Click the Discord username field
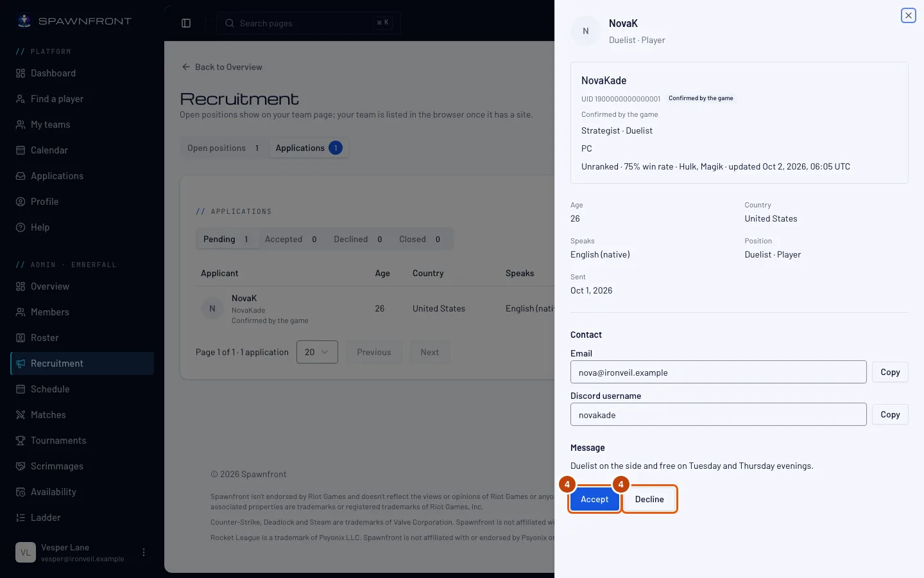This screenshot has width=924, height=578. click(x=718, y=414)
